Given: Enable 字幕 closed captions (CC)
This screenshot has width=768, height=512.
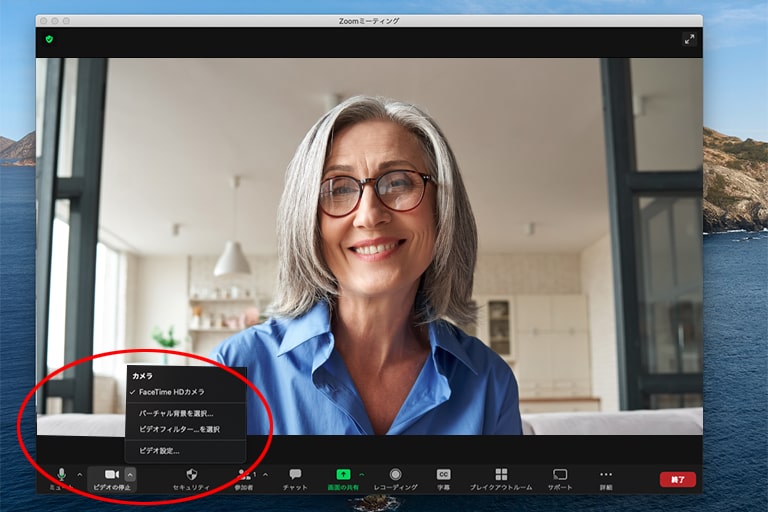Looking at the screenshot, I should click(x=443, y=479).
